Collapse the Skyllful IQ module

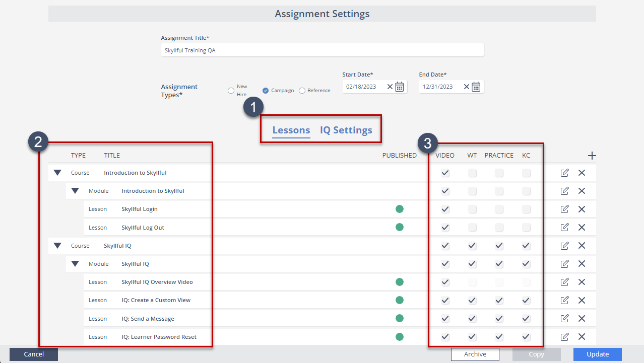[x=75, y=264]
